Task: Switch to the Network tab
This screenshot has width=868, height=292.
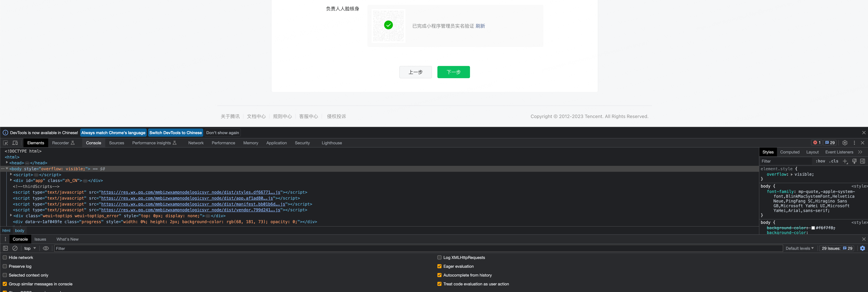Action: coord(196,143)
